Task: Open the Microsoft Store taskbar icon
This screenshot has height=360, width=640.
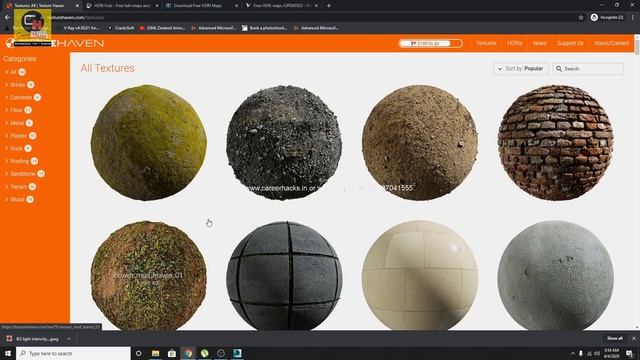Action: tap(172, 353)
